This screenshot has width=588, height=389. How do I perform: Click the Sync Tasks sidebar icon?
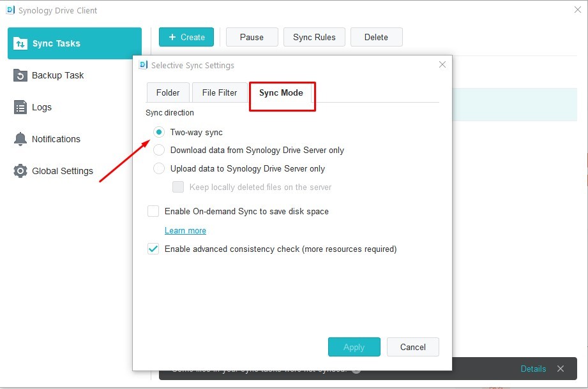coord(20,44)
